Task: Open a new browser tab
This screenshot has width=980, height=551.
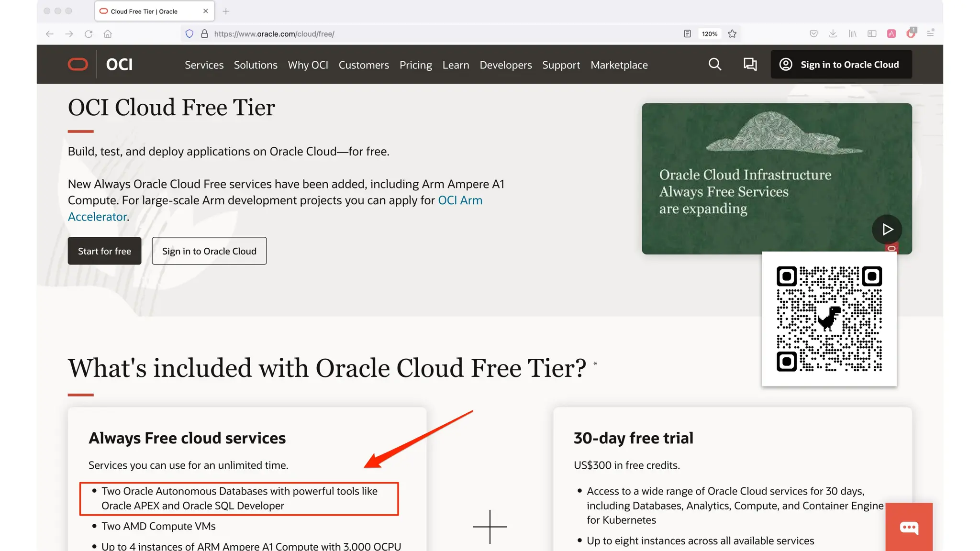Action: [226, 11]
